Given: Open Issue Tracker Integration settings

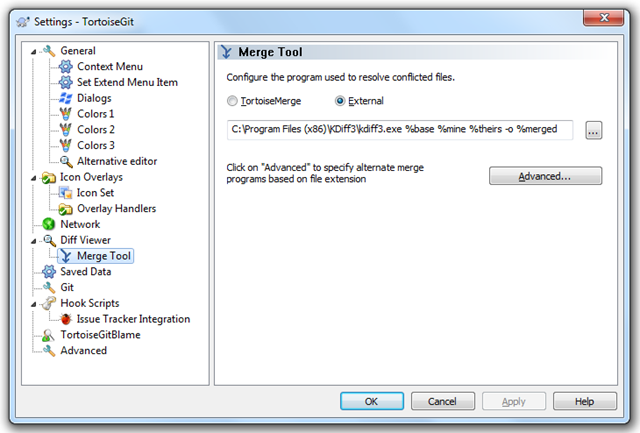Looking at the screenshot, I should click(133, 319).
